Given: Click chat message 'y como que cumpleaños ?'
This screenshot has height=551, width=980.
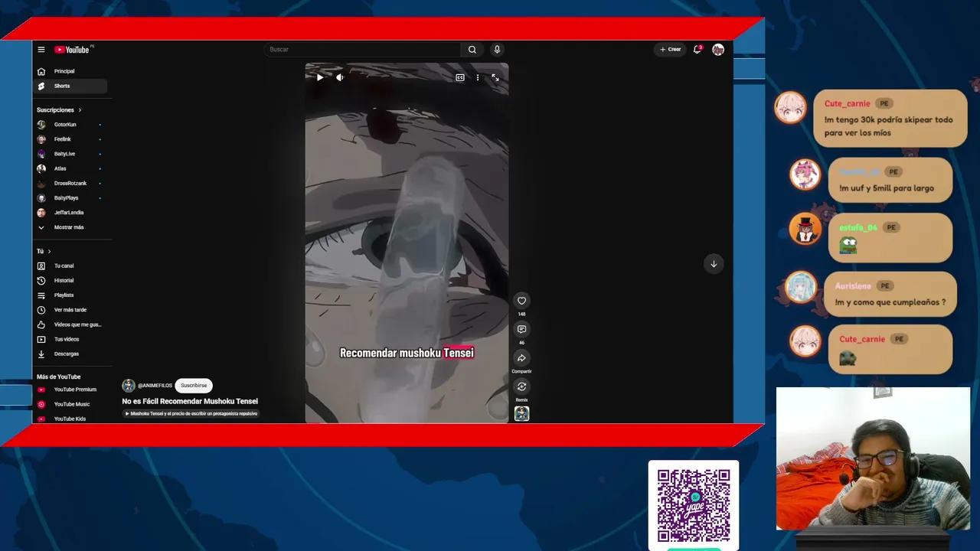Looking at the screenshot, I should [x=890, y=302].
